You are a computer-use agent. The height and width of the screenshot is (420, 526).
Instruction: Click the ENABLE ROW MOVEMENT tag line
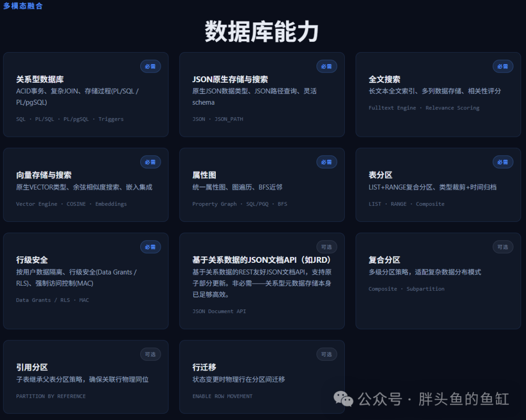[223, 396]
